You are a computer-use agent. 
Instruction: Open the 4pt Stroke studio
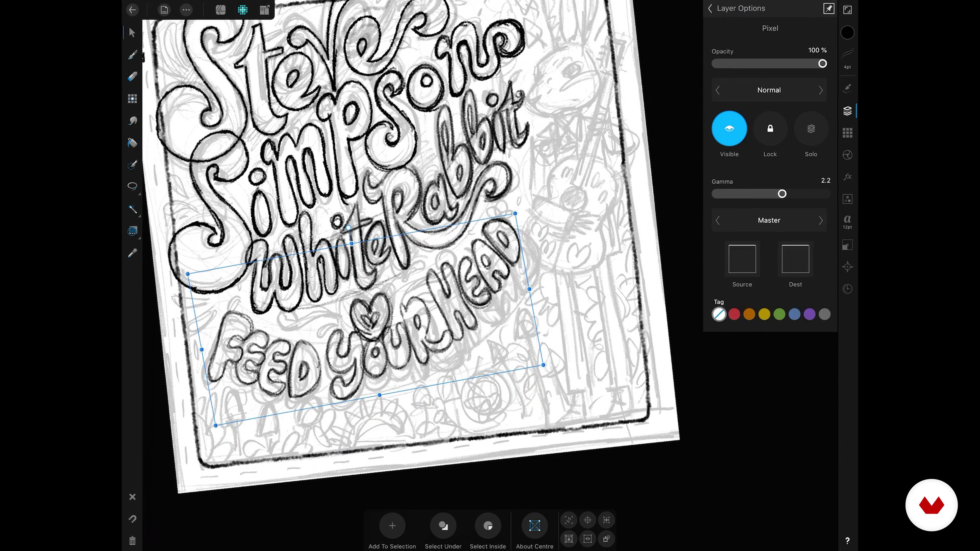coord(847,58)
